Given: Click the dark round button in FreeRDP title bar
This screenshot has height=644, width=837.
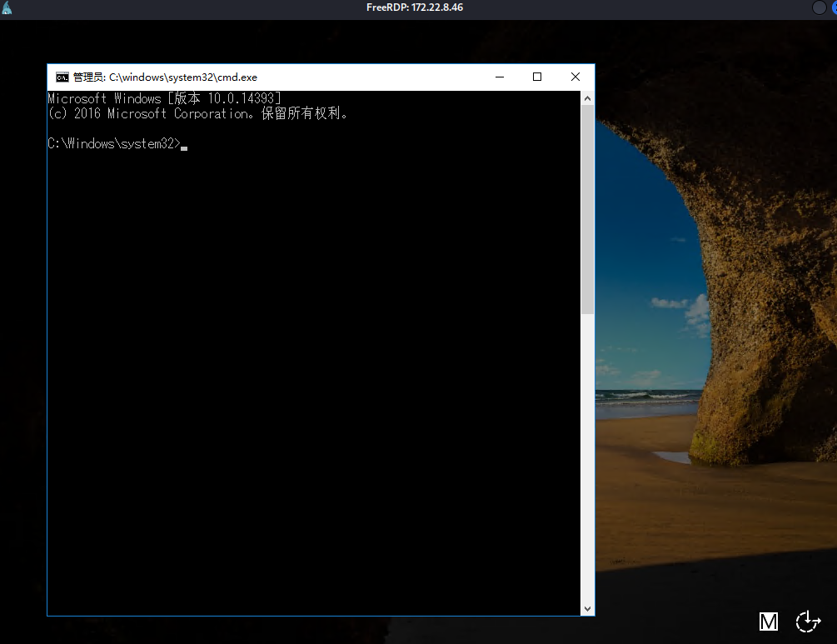Looking at the screenshot, I should [x=819, y=7].
